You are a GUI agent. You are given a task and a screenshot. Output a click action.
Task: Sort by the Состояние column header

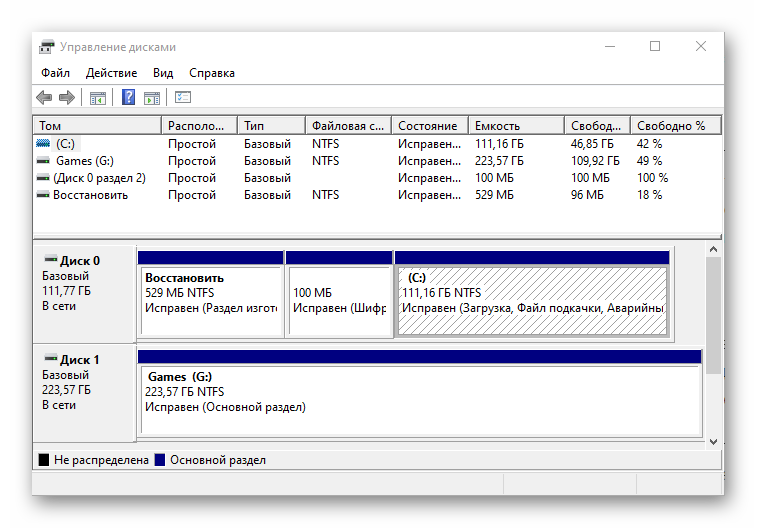[x=430, y=125]
